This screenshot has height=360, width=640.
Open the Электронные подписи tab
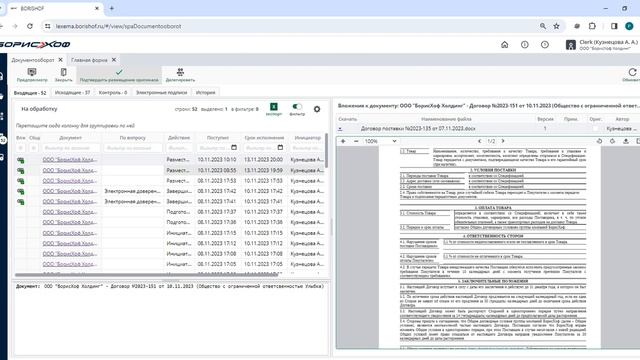[x=161, y=93]
